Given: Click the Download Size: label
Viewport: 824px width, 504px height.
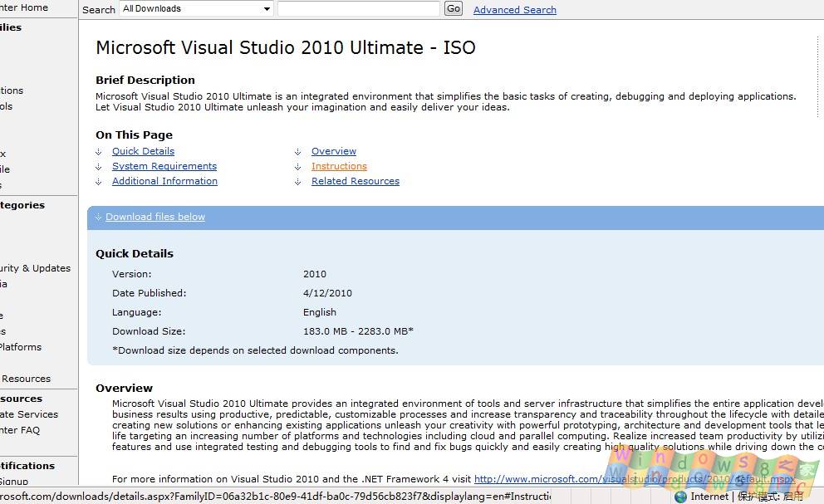Looking at the screenshot, I should (149, 331).
